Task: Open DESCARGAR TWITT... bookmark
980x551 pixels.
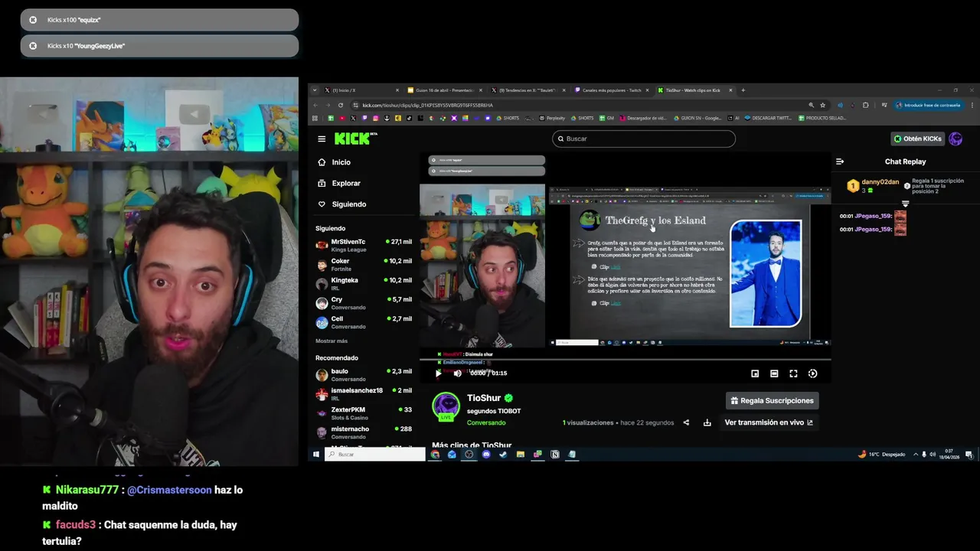Action: 768,118
